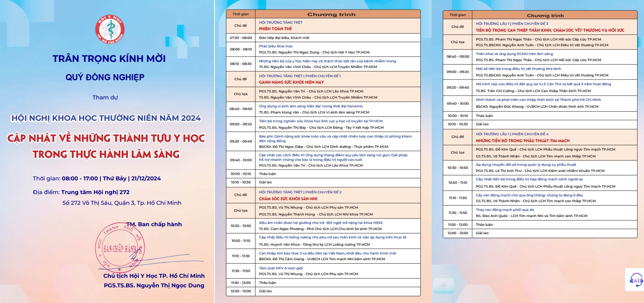Click 'PGS.TS.BS. Lê Thị Anh Thư' speaker line
644x303 pixels.
pyautogui.click(x=540, y=171)
